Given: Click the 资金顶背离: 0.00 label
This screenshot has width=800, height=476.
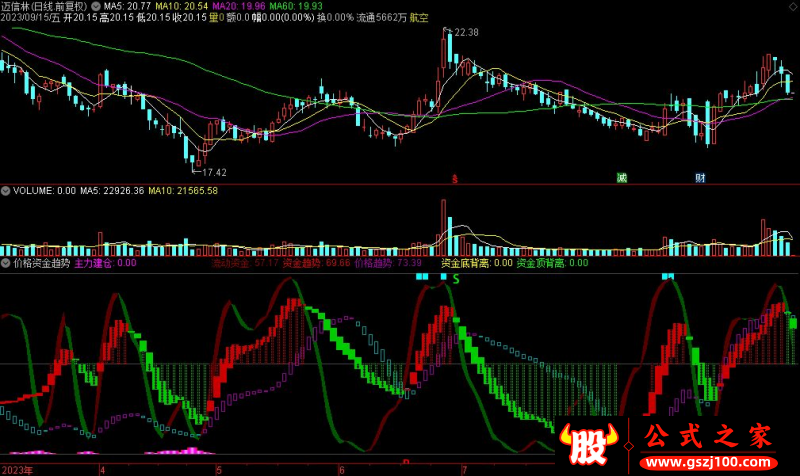Looking at the screenshot, I should pyautogui.click(x=553, y=263).
